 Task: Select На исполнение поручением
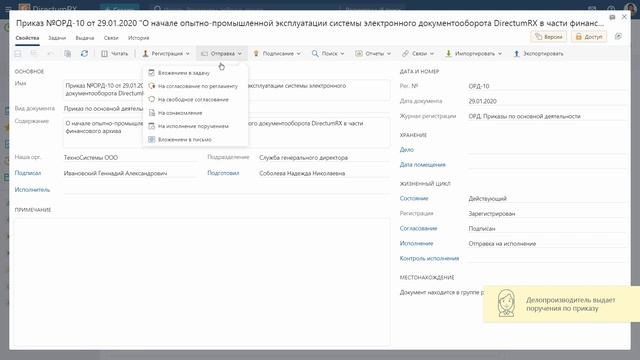coord(195,126)
